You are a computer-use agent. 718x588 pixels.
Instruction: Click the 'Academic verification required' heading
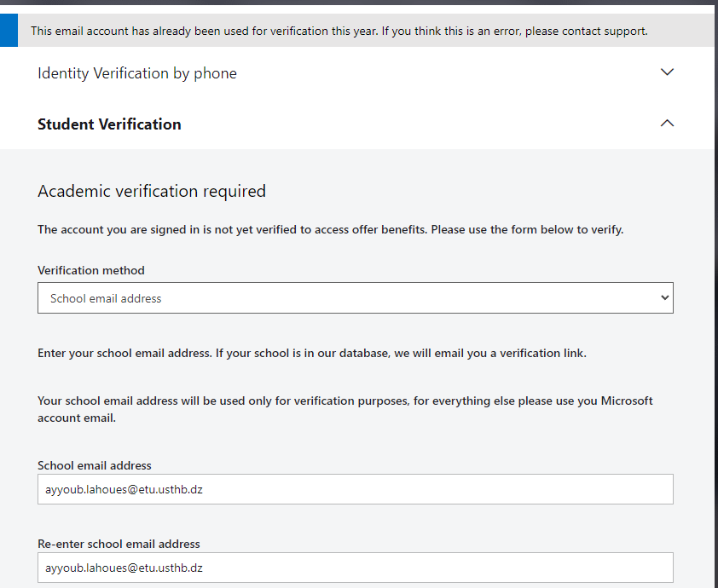click(x=152, y=191)
